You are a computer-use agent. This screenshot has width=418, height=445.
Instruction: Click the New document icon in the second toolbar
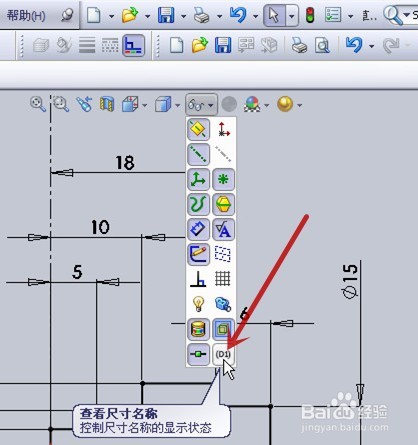[176, 45]
